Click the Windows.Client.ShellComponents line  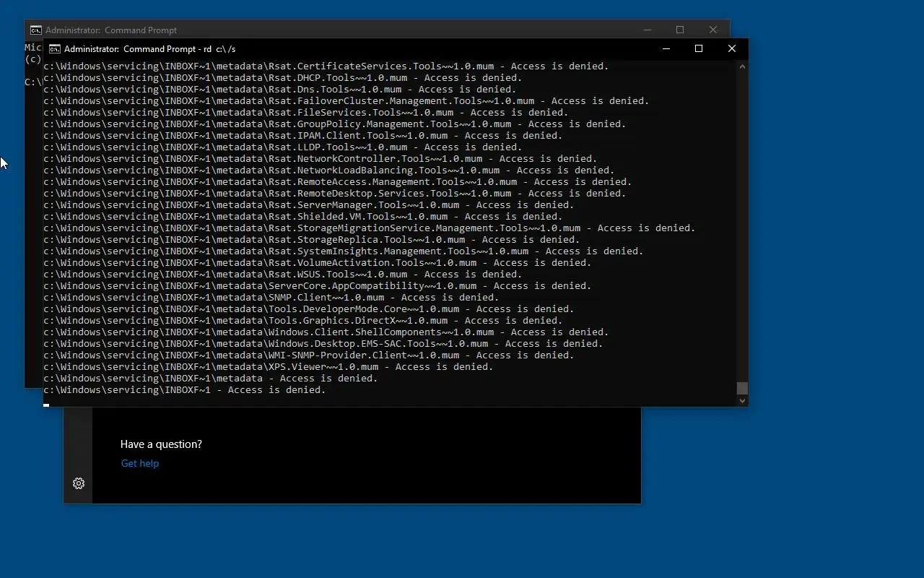click(326, 332)
